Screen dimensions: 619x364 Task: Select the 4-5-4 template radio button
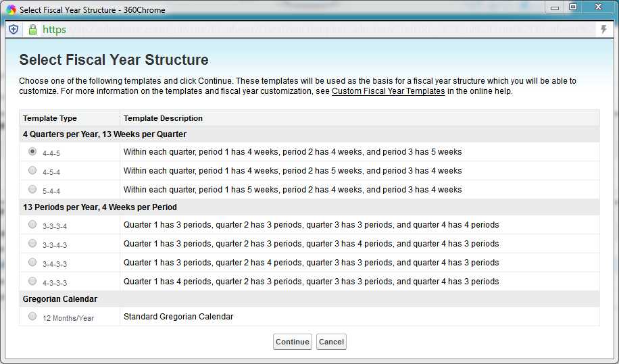(x=32, y=170)
